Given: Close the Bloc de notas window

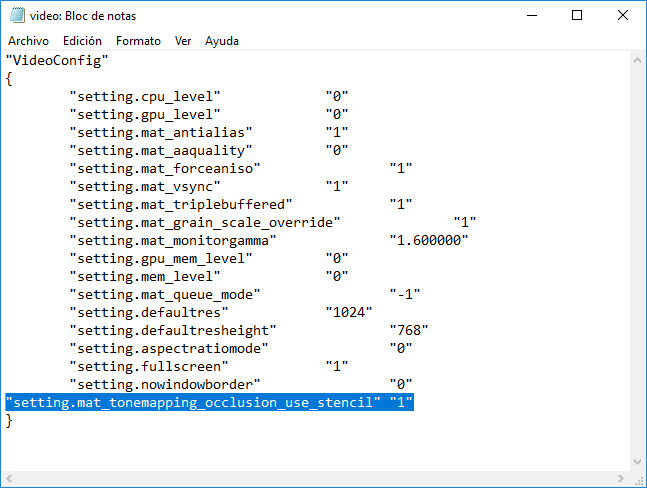Looking at the screenshot, I should point(623,16).
